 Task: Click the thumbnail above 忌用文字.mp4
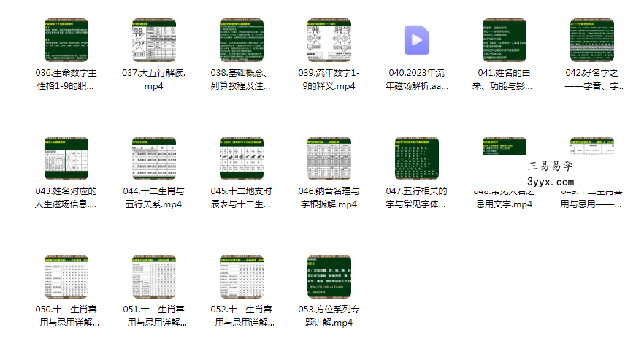tap(505, 146)
